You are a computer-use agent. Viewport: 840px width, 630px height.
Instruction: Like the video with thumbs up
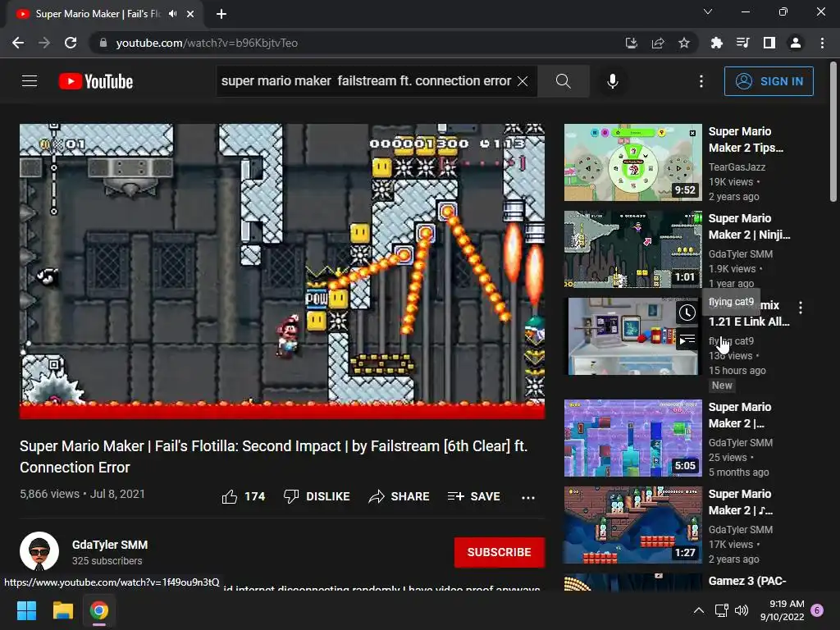[244, 496]
